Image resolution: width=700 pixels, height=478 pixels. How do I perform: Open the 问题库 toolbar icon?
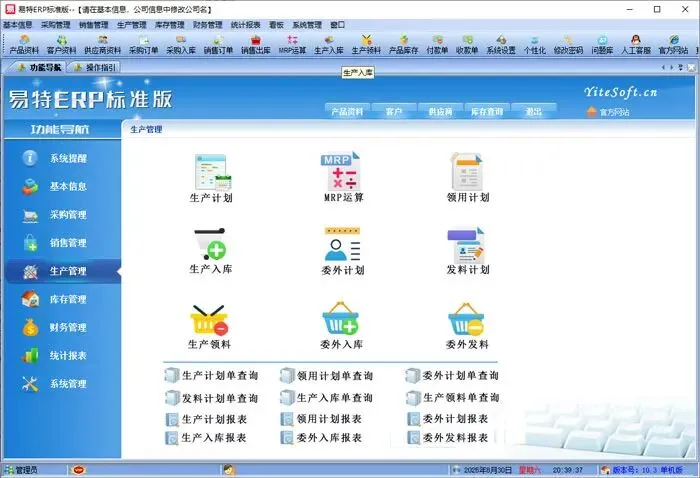[602, 45]
